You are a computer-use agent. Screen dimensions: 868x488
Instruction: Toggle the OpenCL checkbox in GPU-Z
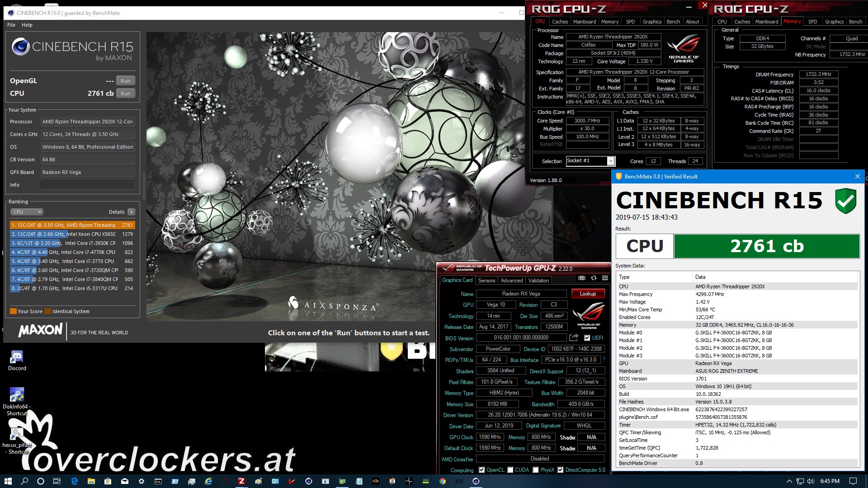[x=481, y=470]
